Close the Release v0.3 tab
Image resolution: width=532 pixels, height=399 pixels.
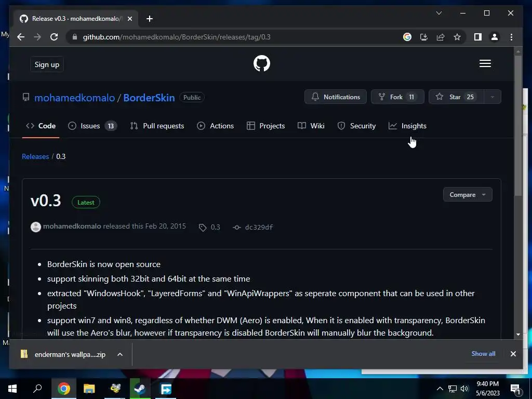[x=129, y=19]
